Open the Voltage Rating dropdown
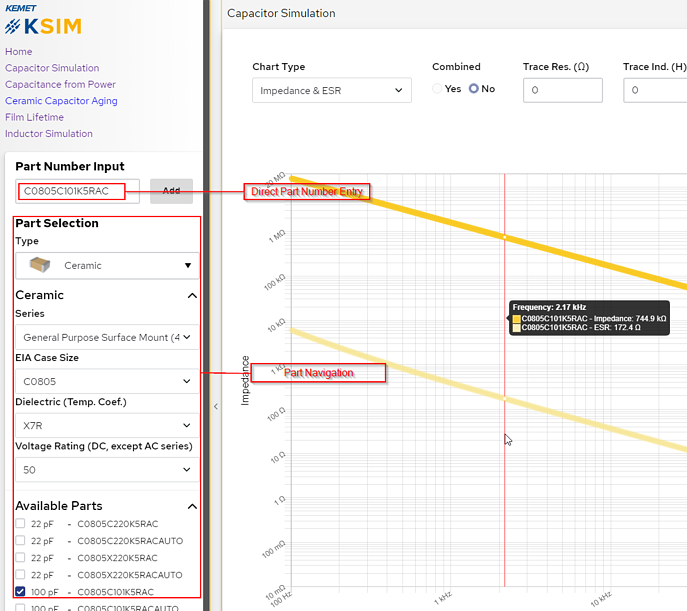Screen dimensions: 687x611 coord(107,470)
